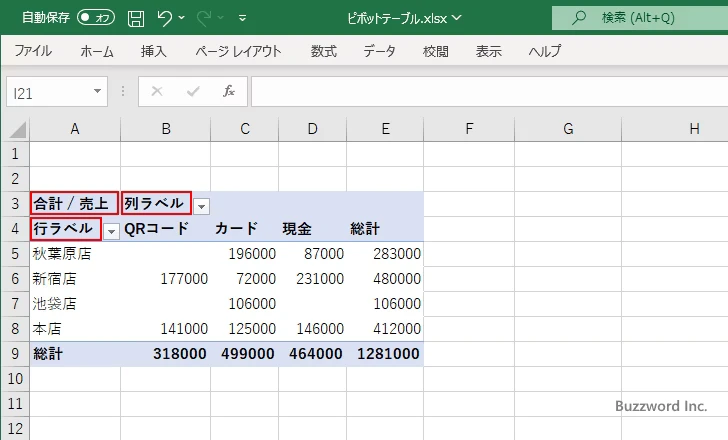Select row 1 header
Viewport: 728px width, 440px height.
pyautogui.click(x=15, y=154)
